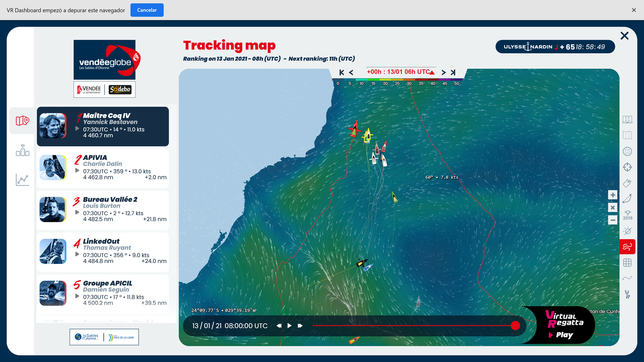The image size is (644, 362).
Task: Close the tracking map overlay
Action: [624, 36]
